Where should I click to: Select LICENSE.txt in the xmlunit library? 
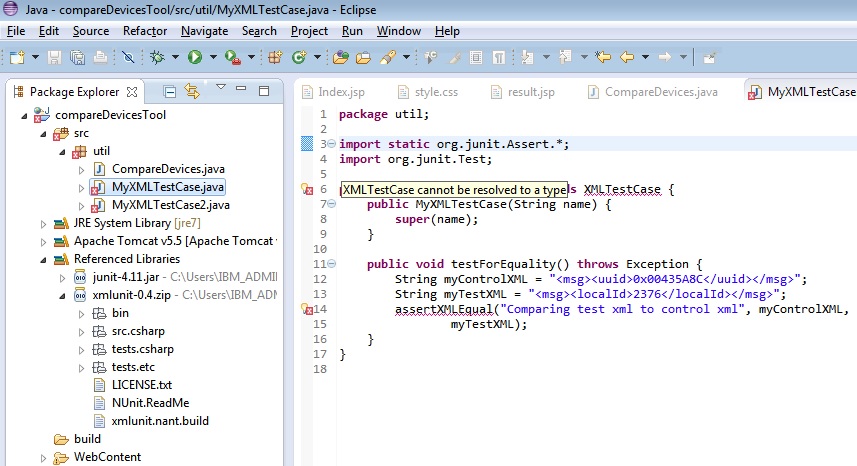[141, 384]
